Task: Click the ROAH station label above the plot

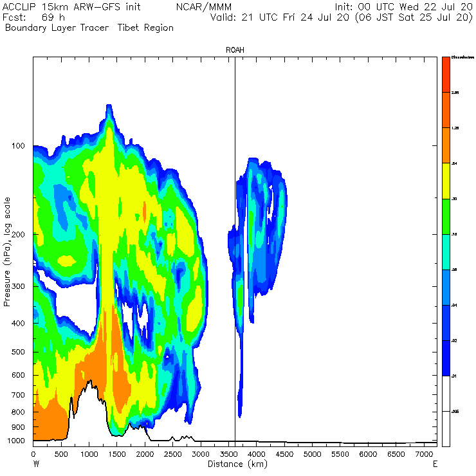Action: 235,50
